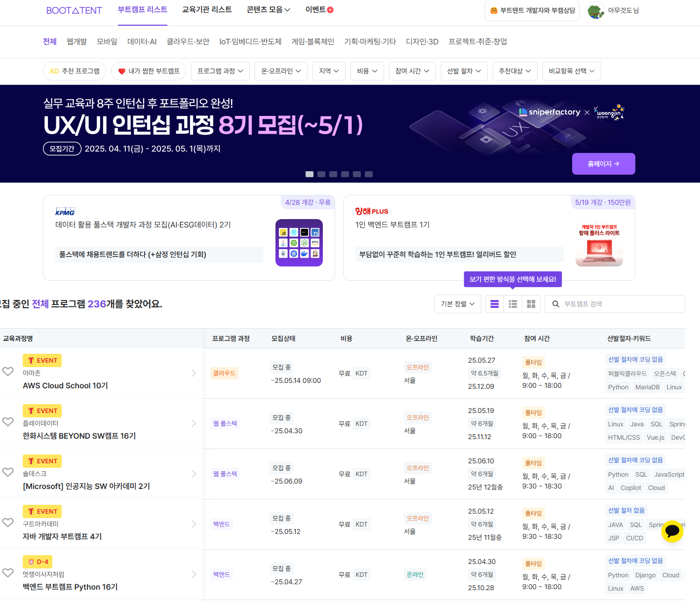This screenshot has height=602, width=700.
Task: Select the simple list view icon
Action: pyautogui.click(x=494, y=304)
